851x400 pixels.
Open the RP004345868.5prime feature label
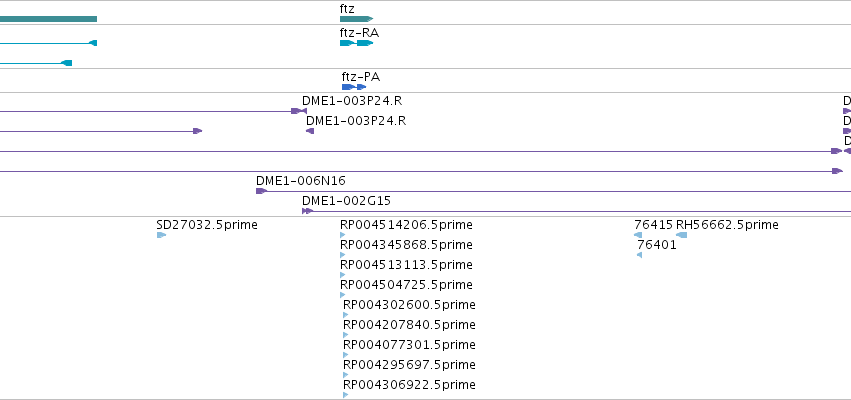coord(406,245)
